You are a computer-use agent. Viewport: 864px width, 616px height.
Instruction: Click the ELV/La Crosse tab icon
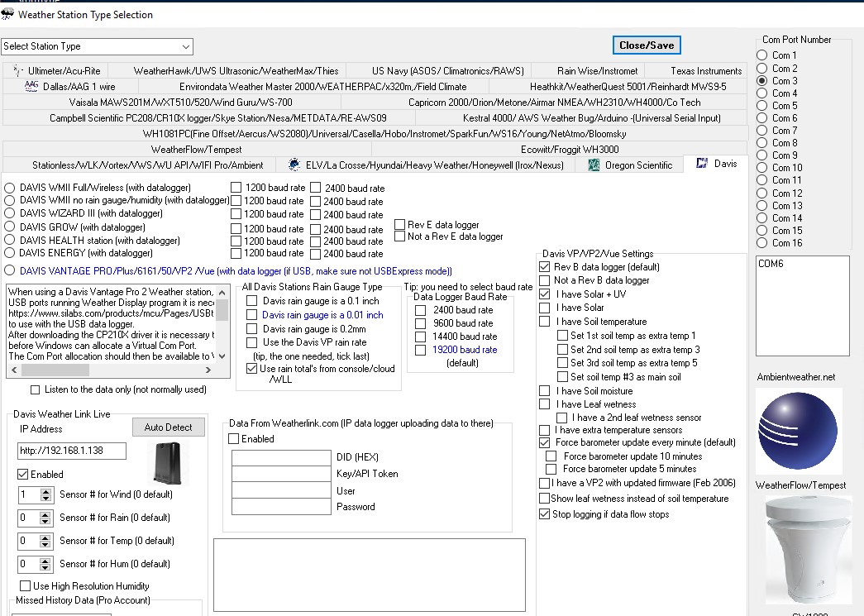click(294, 165)
